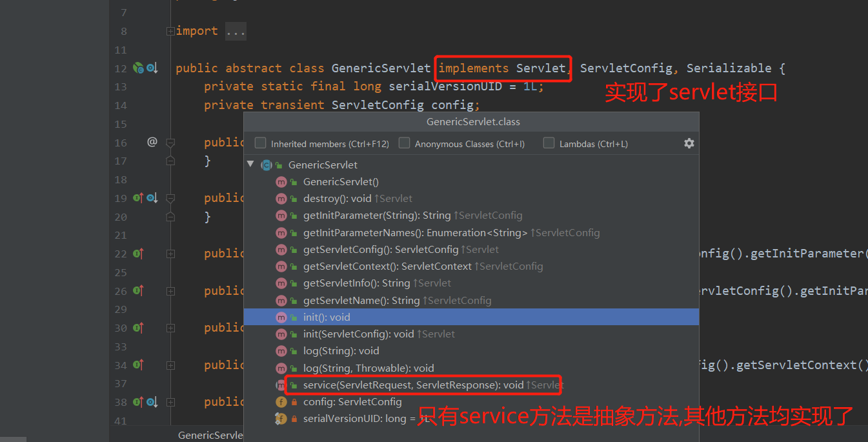Click the 'abstract' keyword on line 12
The width and height of the screenshot is (868, 442).
tap(254, 68)
